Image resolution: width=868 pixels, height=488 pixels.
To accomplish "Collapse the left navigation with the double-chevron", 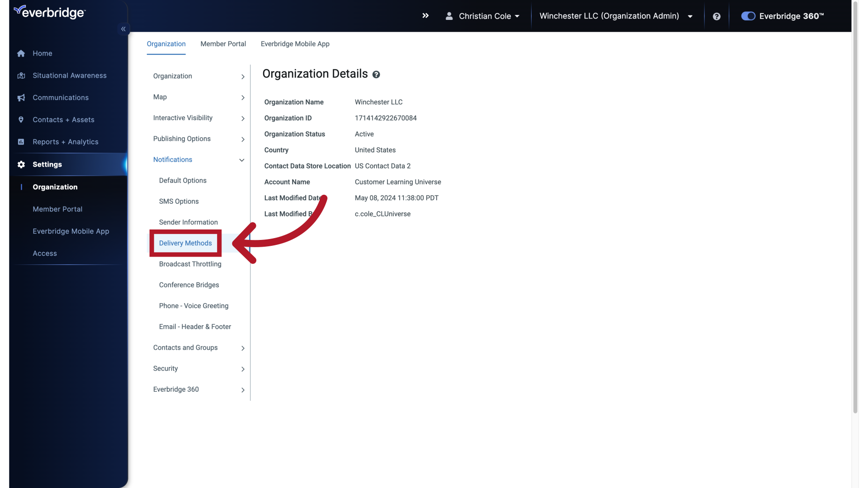I will point(123,28).
